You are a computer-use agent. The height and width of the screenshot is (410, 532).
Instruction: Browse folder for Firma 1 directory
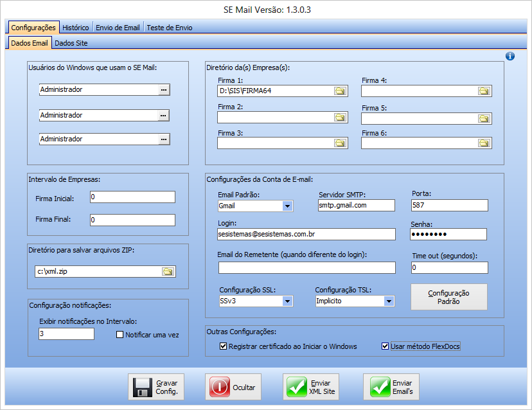pyautogui.click(x=339, y=91)
